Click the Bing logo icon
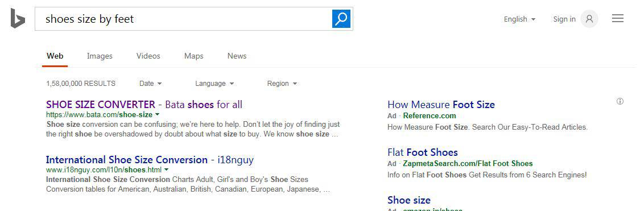The height and width of the screenshot is (211, 644). [18, 19]
